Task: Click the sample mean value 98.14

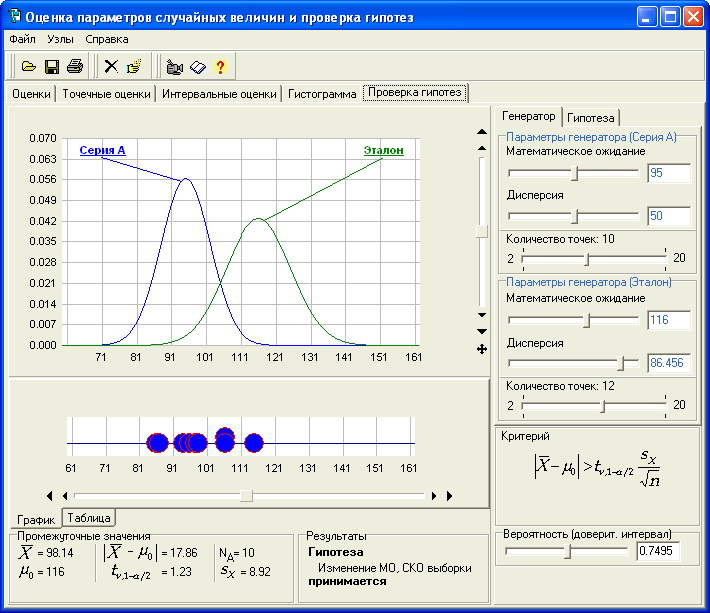Action: point(59,553)
